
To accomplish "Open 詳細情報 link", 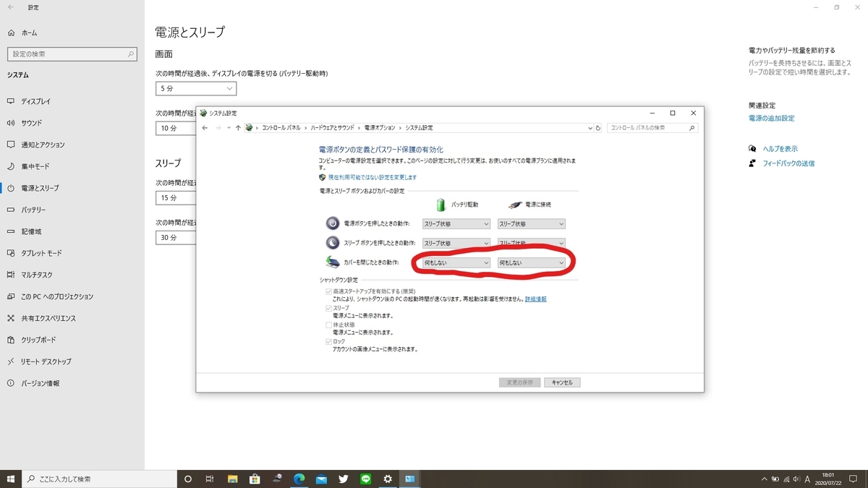I will tap(535, 299).
